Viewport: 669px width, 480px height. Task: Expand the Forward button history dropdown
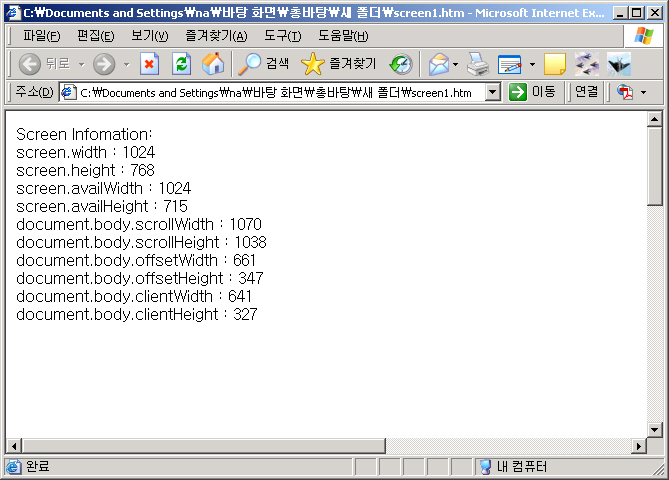click(126, 65)
